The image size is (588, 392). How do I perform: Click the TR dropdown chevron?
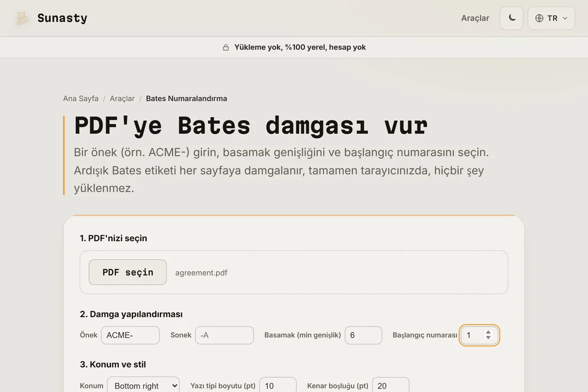(565, 18)
